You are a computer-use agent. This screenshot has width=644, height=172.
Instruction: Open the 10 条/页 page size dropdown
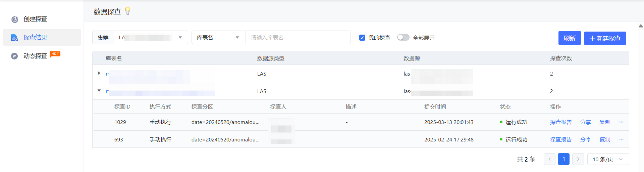(608, 159)
